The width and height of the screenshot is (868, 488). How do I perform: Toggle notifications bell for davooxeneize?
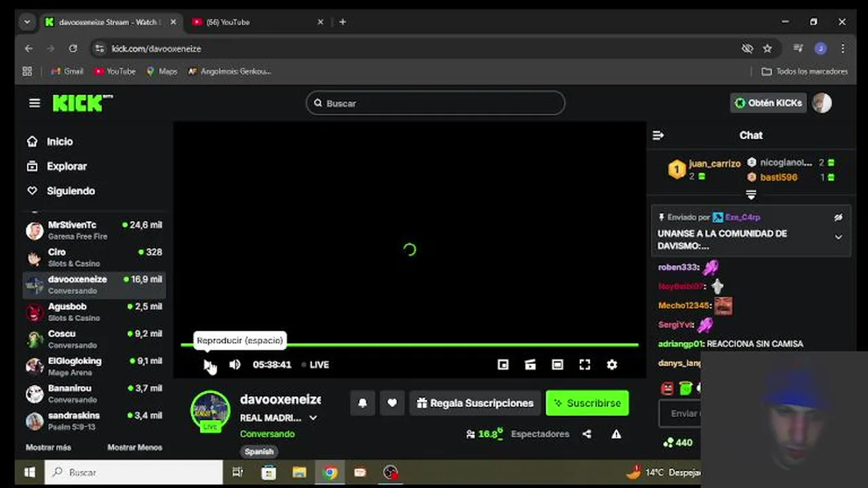pos(362,403)
